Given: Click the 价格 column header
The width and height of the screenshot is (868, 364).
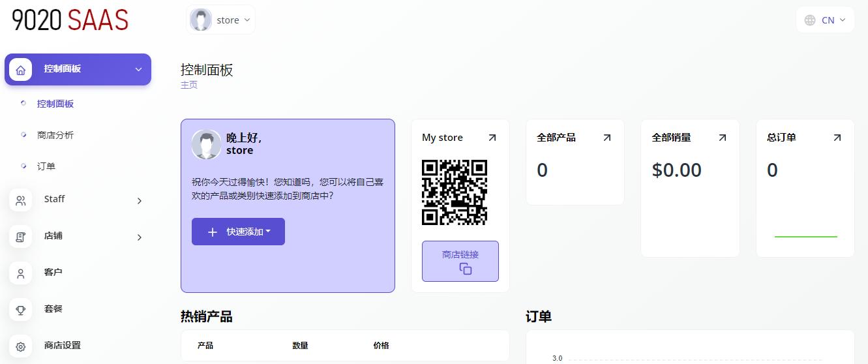Looking at the screenshot, I should click(381, 346).
